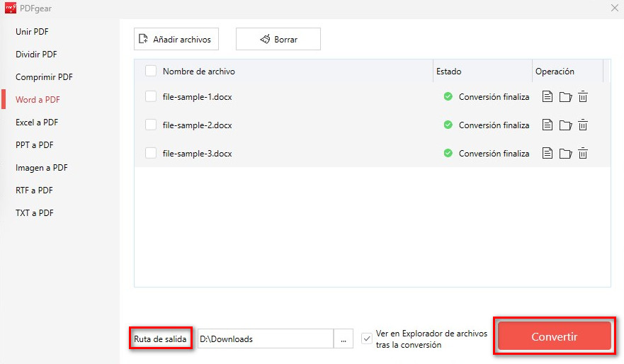Select the file-sample-2.docx file name
Screen dimensions: 624x364
tap(198, 125)
